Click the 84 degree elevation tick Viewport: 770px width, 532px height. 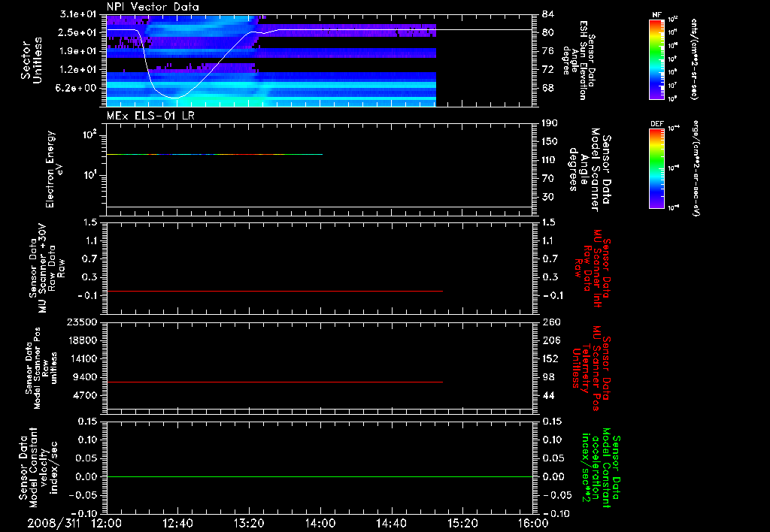(548, 14)
